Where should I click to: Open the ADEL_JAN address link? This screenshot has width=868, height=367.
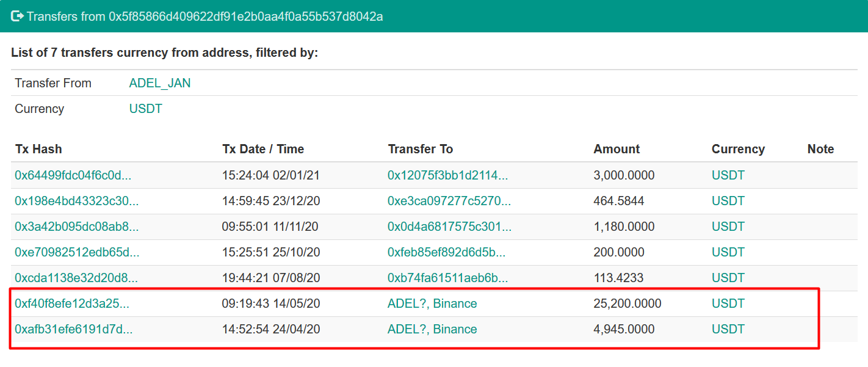click(x=160, y=83)
